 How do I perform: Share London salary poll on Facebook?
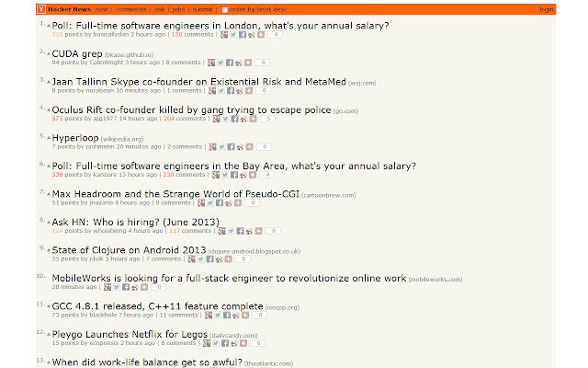243,35
